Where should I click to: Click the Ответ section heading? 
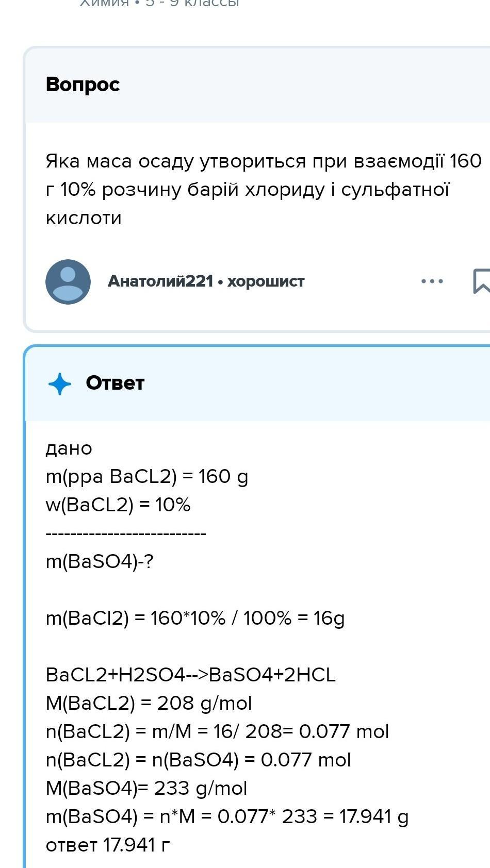point(115,383)
